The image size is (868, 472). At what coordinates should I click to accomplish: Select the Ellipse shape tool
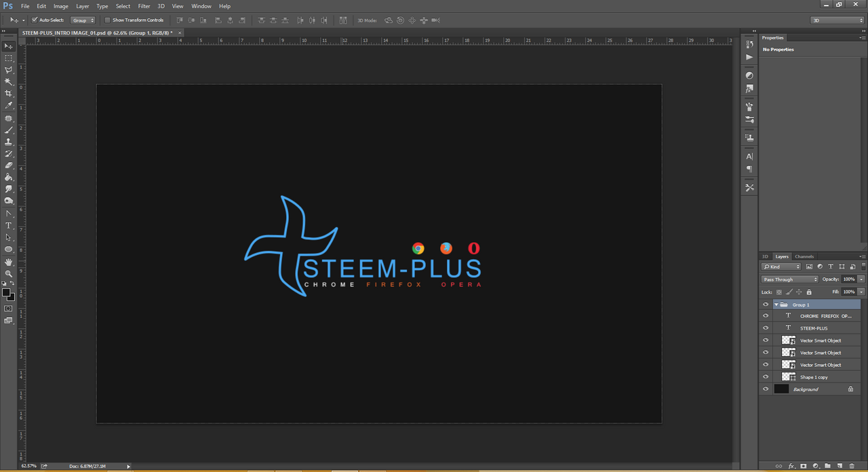(x=9, y=250)
